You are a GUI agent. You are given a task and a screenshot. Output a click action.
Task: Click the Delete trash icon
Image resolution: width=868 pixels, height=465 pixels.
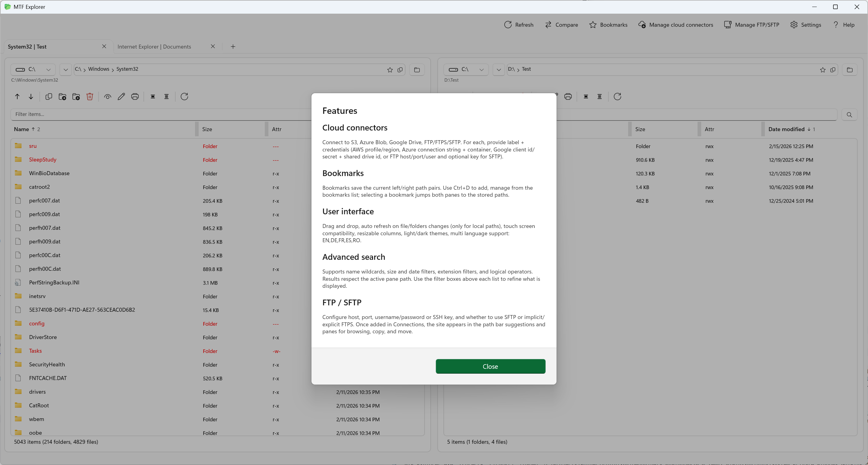coord(90,97)
